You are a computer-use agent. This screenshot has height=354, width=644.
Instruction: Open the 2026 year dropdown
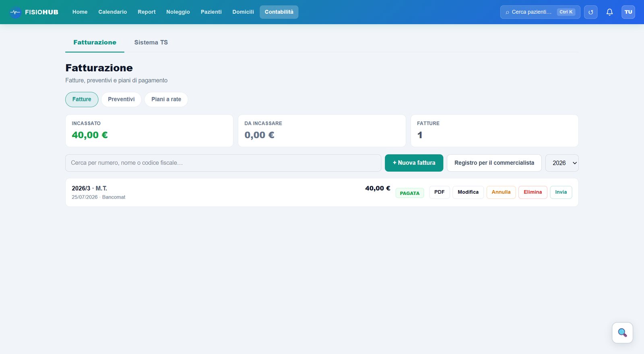(562, 163)
